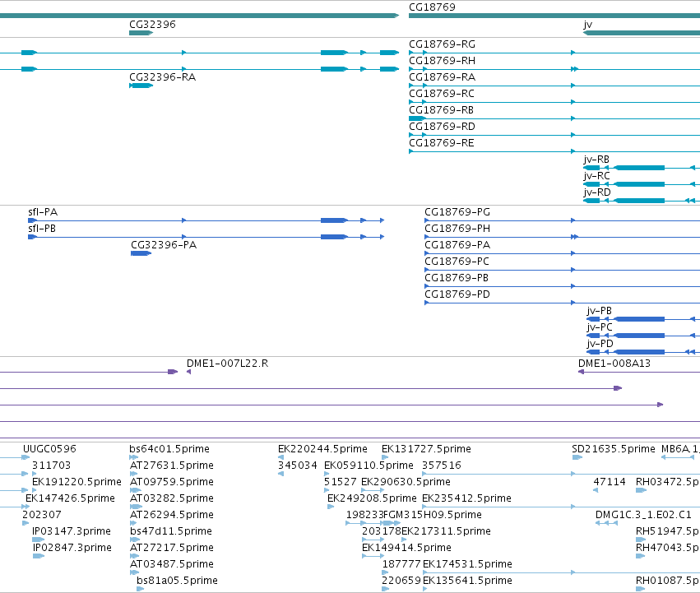Open the EK290630.5prime EST
The image size is (700, 593).
point(406,482)
